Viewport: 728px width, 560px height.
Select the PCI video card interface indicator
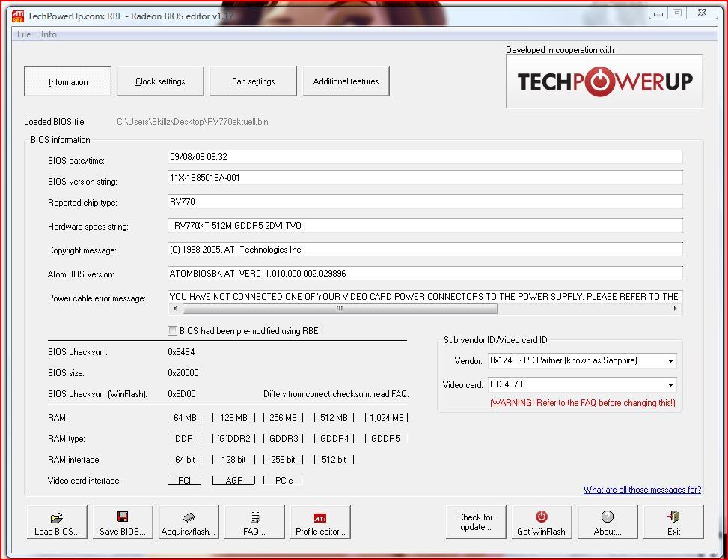184,480
